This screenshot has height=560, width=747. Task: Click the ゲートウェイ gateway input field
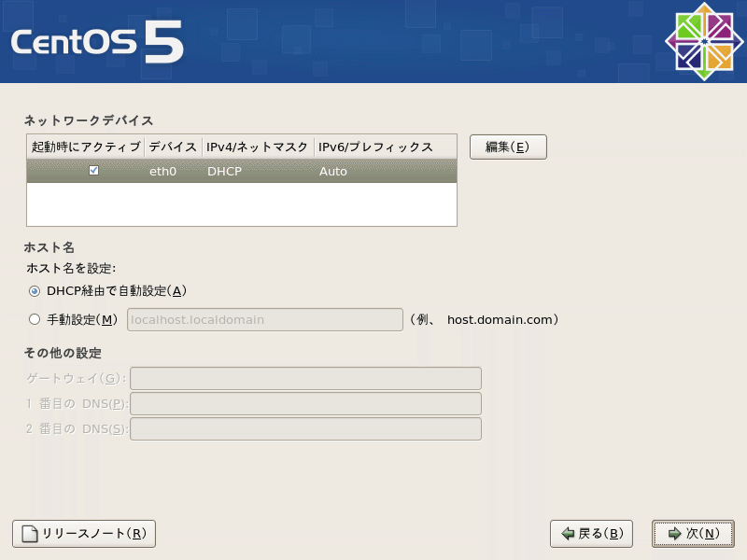coord(306,379)
